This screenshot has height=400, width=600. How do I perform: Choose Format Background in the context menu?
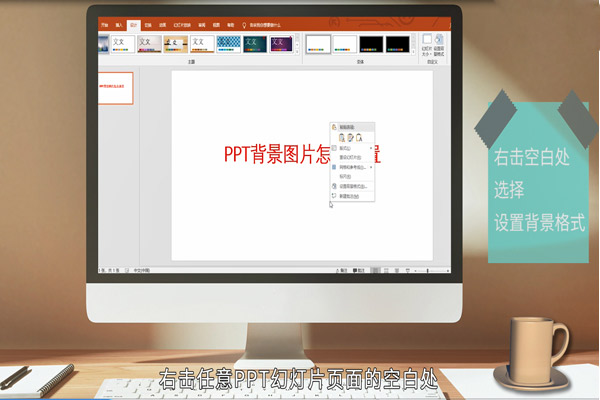click(x=350, y=186)
